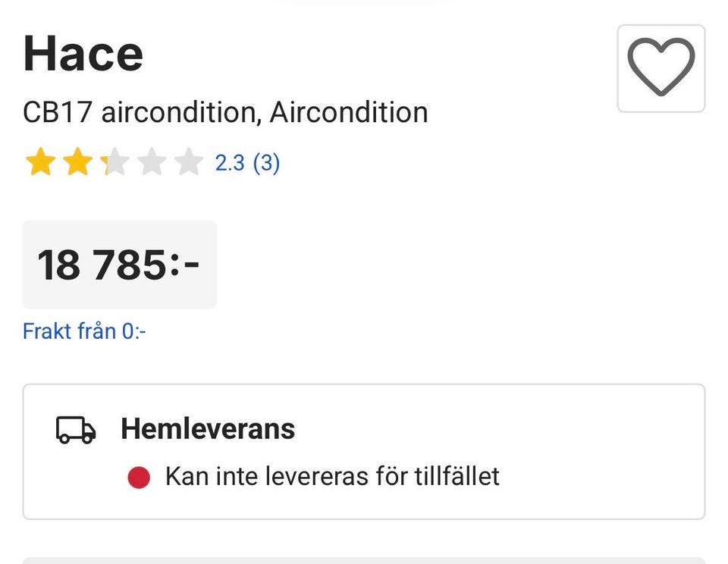Click the fourth gray rating star
The image size is (728, 564).
pyautogui.click(x=151, y=162)
